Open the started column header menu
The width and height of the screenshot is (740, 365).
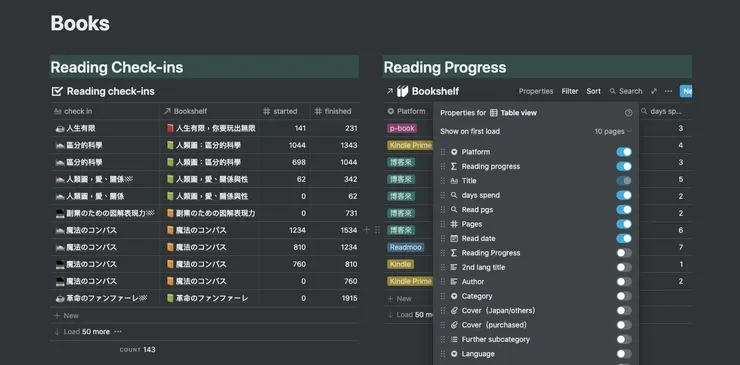coord(284,111)
